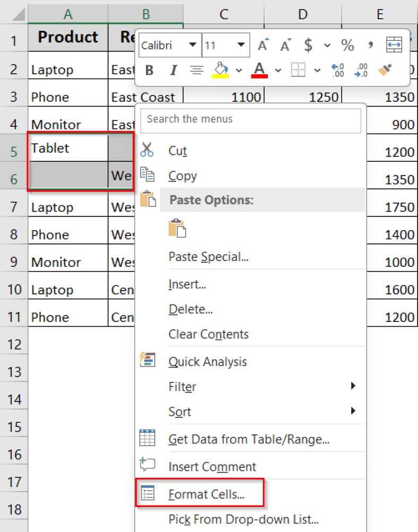Click the Format Painter icon

pos(385,69)
